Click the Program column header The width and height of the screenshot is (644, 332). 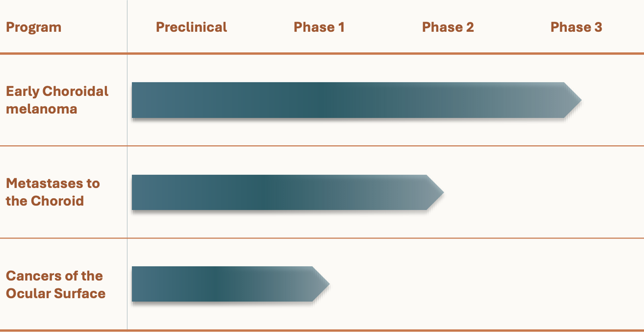[x=34, y=27]
